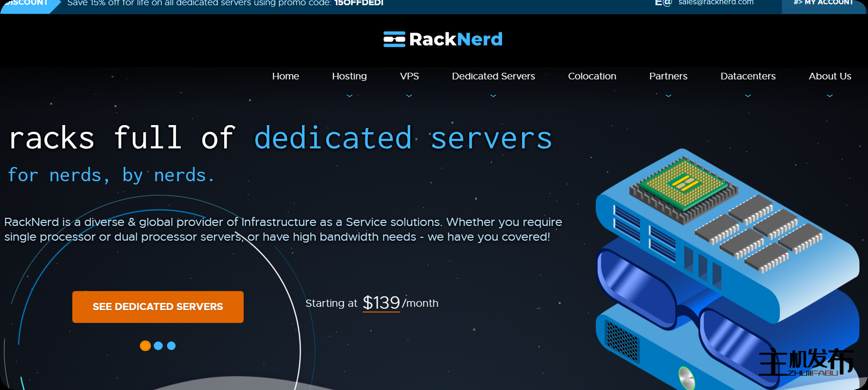This screenshot has width=868, height=390.
Task: Click the RackNerd logo icon
Action: pyautogui.click(x=394, y=39)
